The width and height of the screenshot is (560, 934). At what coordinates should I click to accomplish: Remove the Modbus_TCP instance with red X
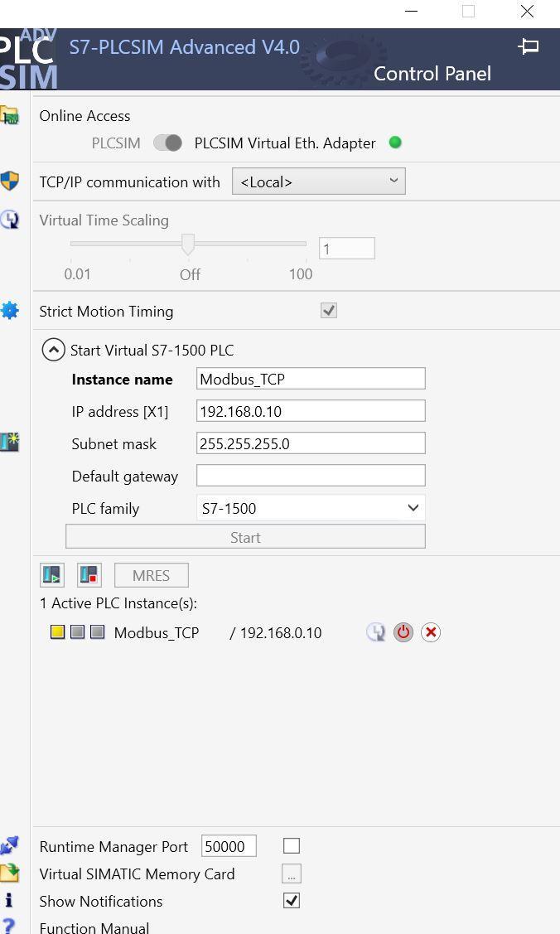click(x=431, y=632)
